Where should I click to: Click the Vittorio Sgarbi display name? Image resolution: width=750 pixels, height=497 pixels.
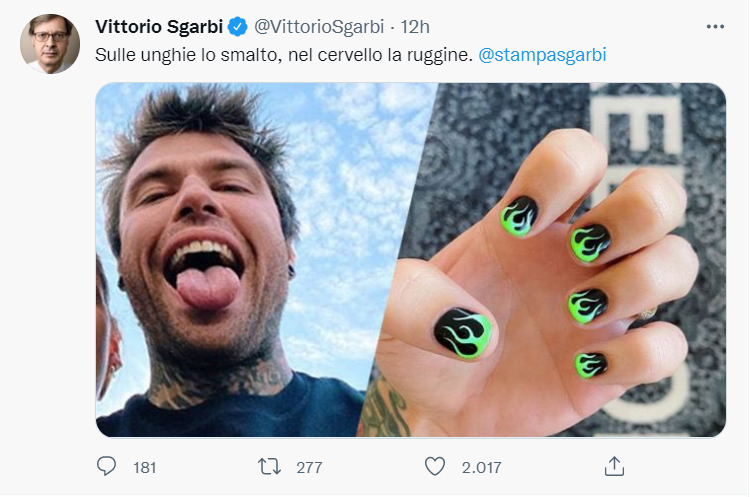(157, 25)
